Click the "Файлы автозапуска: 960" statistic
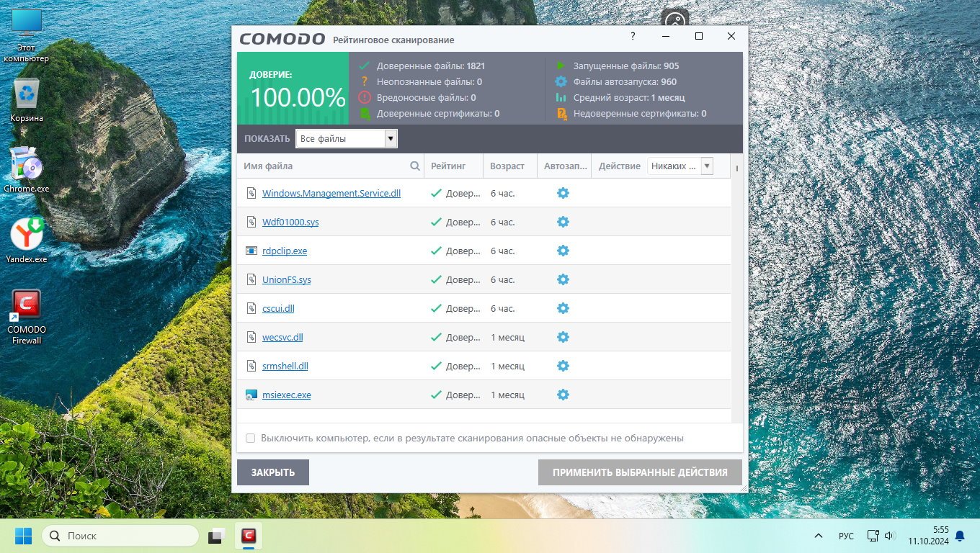Image resolution: width=980 pixels, height=553 pixels. coord(625,81)
